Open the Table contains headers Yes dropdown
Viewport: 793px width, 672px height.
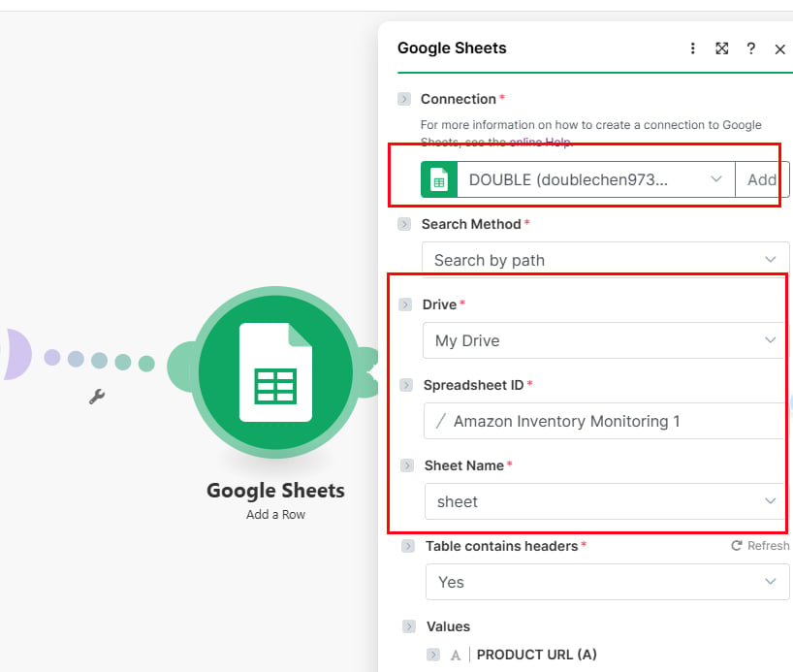608,582
